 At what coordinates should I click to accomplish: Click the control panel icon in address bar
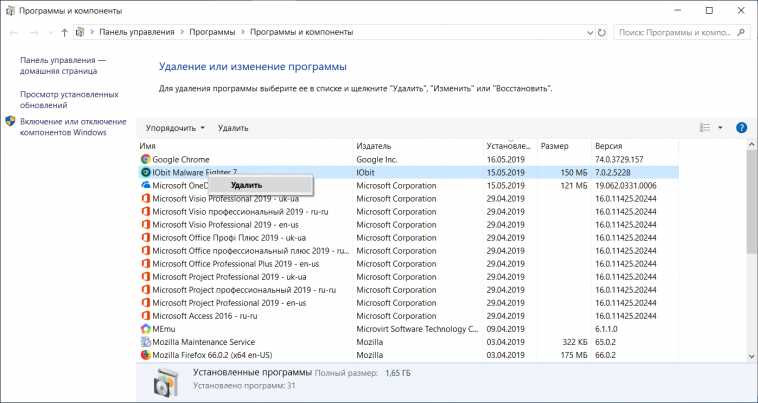(x=80, y=32)
